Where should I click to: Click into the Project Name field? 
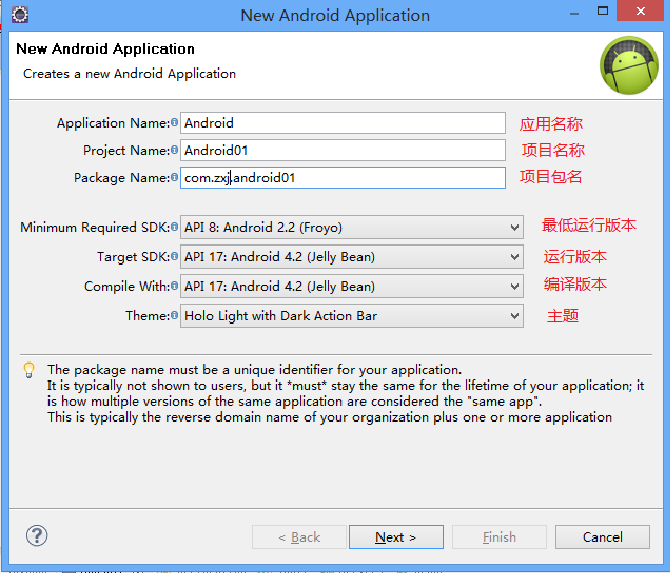click(343, 150)
